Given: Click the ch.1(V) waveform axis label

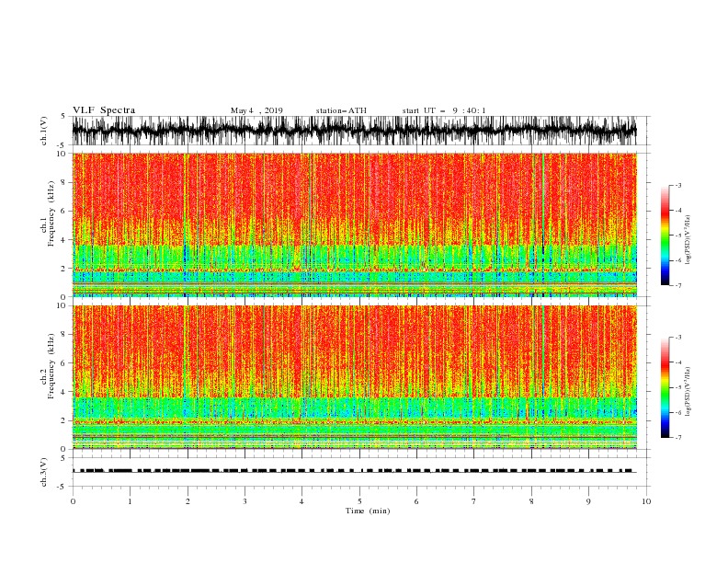Looking at the screenshot, I should coord(44,131).
